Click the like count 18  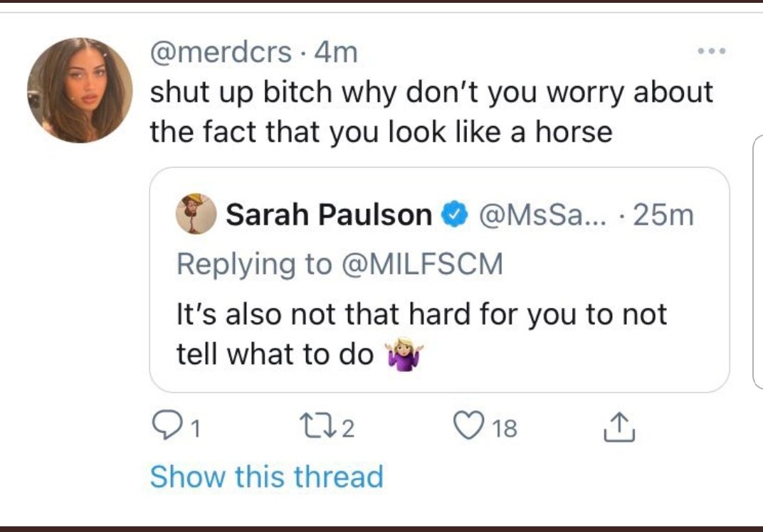tap(504, 428)
